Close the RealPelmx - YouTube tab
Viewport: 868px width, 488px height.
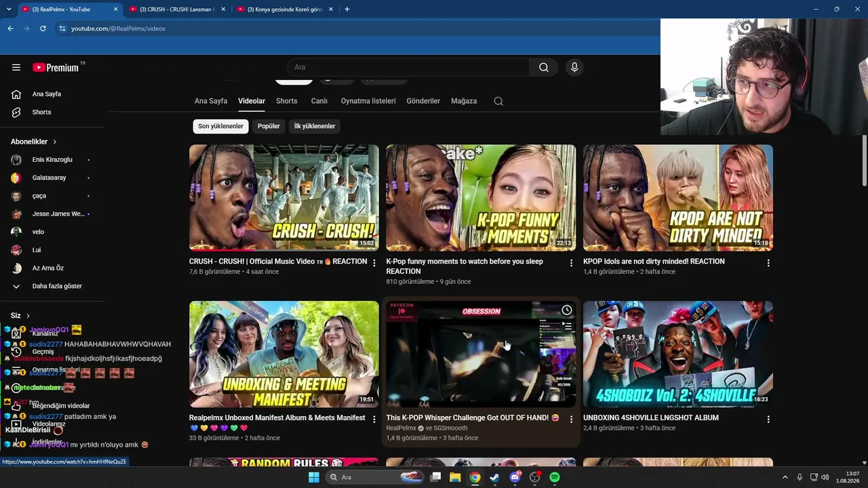coord(116,9)
